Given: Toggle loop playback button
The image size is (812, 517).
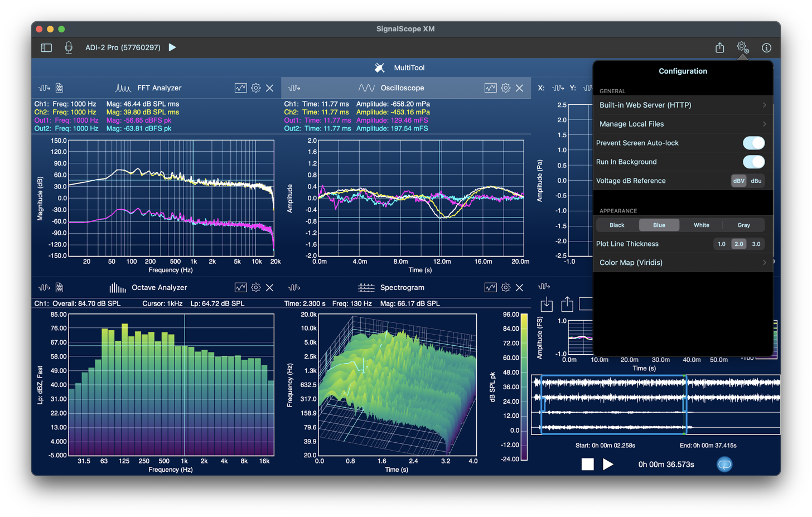Looking at the screenshot, I should click(724, 465).
